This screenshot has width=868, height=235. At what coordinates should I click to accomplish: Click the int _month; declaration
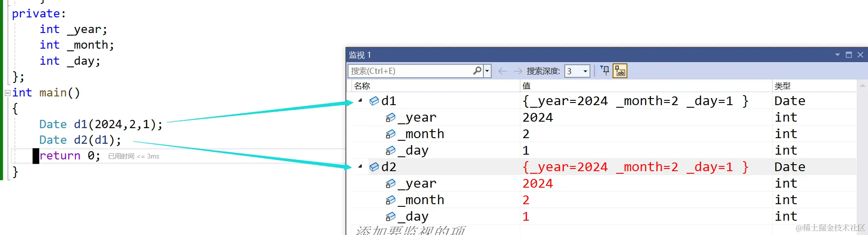pyautogui.click(x=77, y=45)
